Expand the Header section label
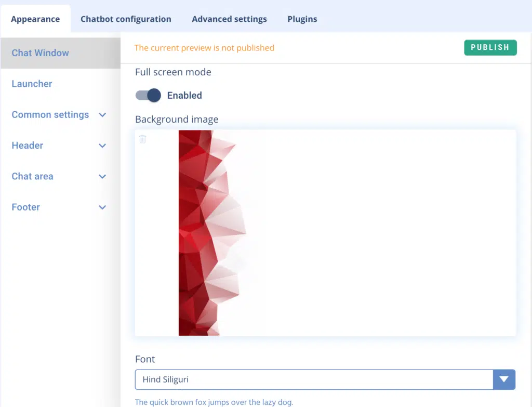This screenshot has width=532, height=407. 28,146
